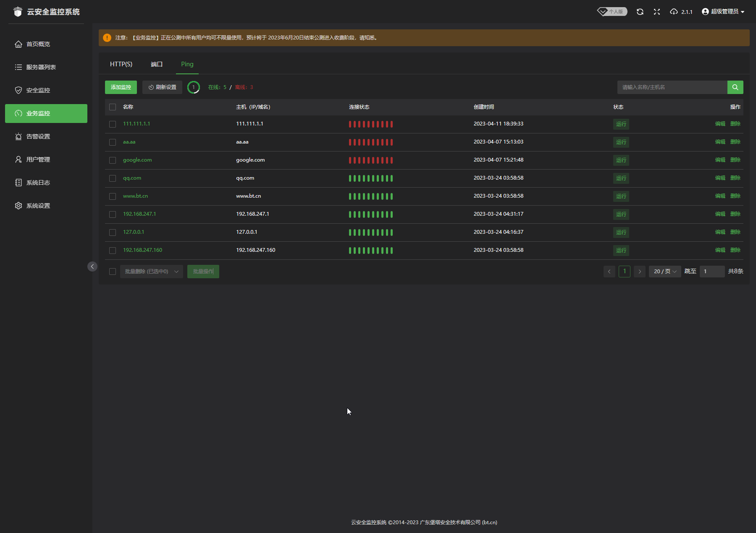Toggle fullscreen using the expand icon

pyautogui.click(x=657, y=12)
